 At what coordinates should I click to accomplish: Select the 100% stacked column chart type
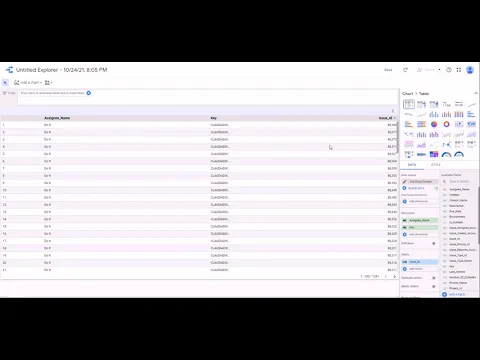(x=459, y=114)
